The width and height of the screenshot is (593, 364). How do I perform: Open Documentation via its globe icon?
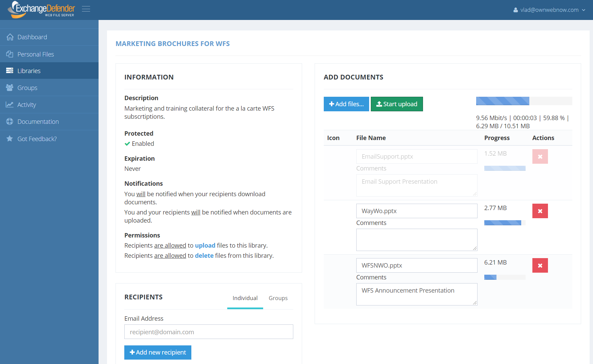click(x=10, y=121)
